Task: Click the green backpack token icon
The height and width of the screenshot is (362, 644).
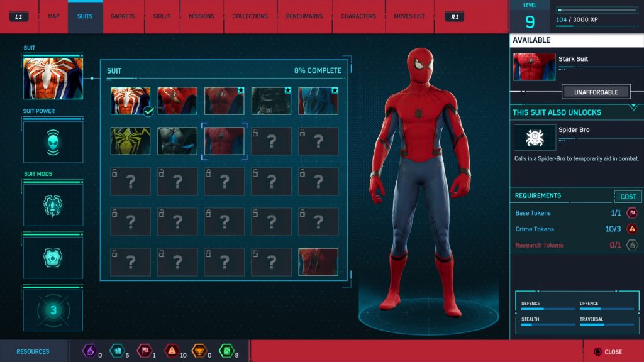Action: coord(226,351)
